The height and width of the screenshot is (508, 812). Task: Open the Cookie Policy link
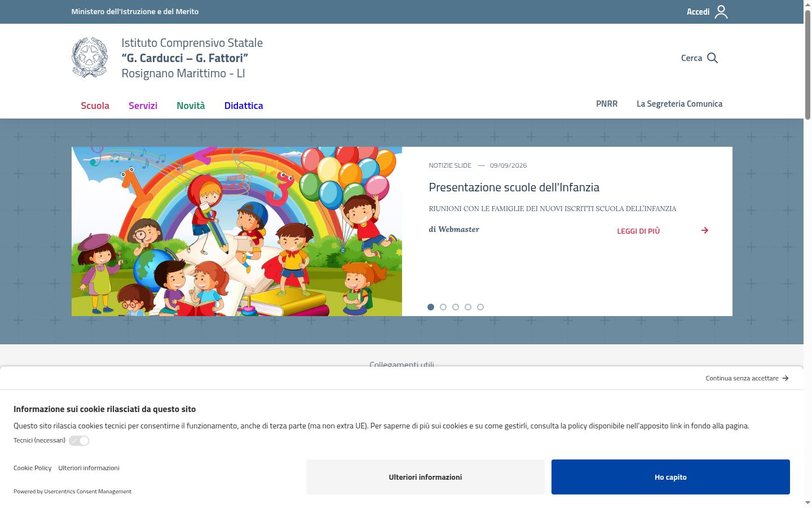[32, 468]
